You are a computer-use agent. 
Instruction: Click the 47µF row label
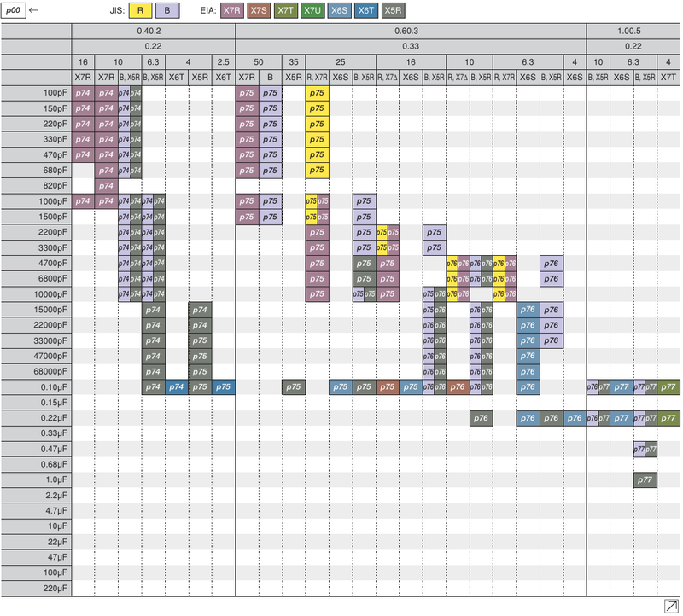coord(36,557)
